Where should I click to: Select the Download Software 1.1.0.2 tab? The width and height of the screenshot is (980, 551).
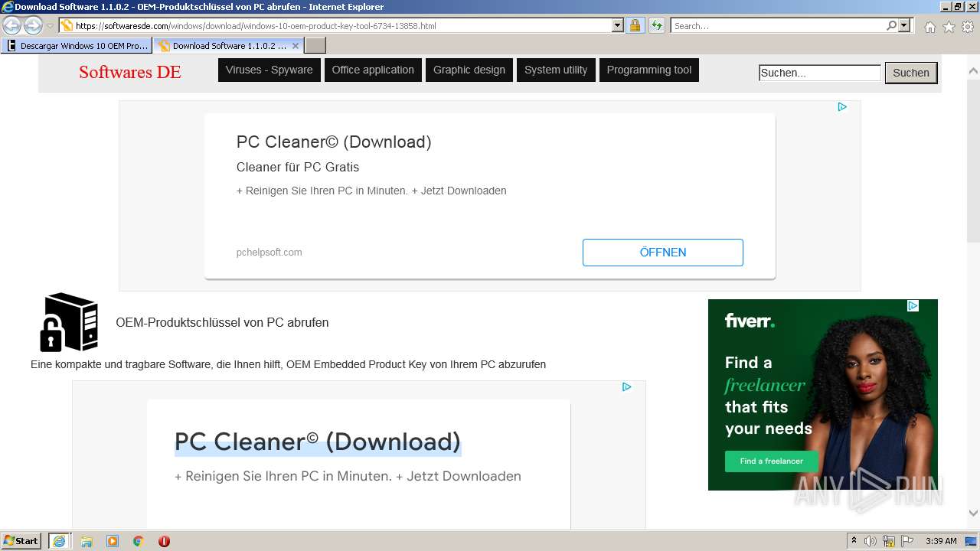(228, 45)
